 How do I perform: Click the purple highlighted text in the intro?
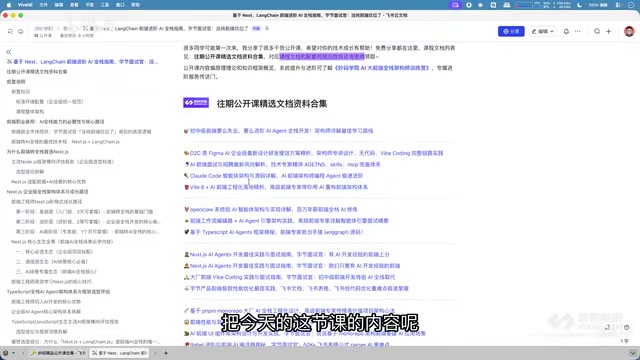pyautogui.click(x=322, y=57)
